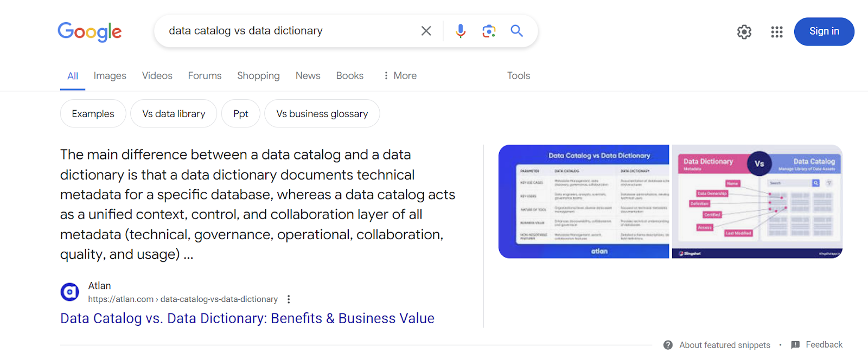Open About featured snippets link

point(724,345)
